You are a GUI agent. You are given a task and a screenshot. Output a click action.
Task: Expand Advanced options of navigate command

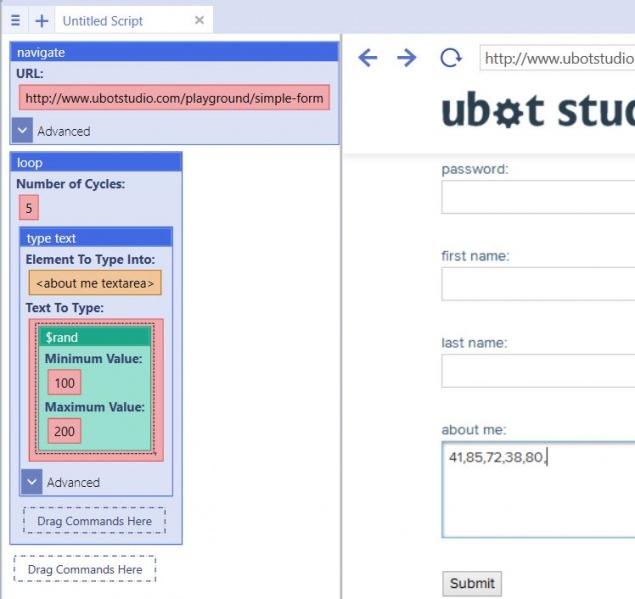(x=22, y=130)
